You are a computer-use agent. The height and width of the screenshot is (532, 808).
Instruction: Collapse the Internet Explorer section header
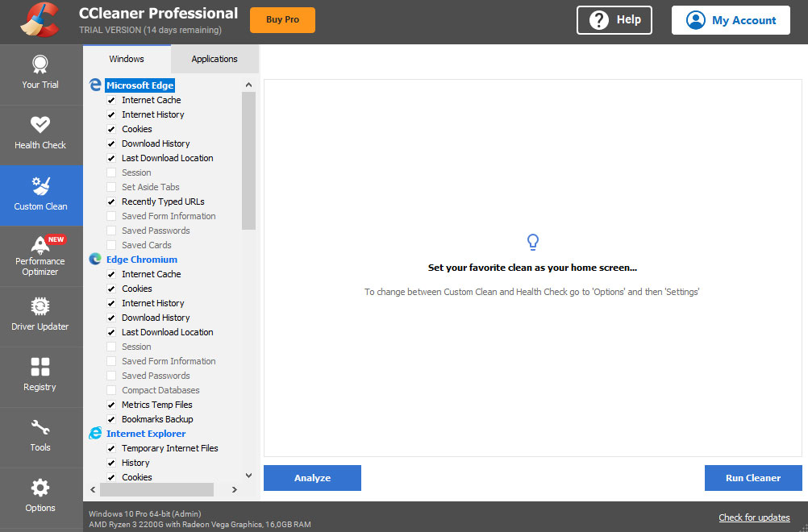tap(146, 433)
